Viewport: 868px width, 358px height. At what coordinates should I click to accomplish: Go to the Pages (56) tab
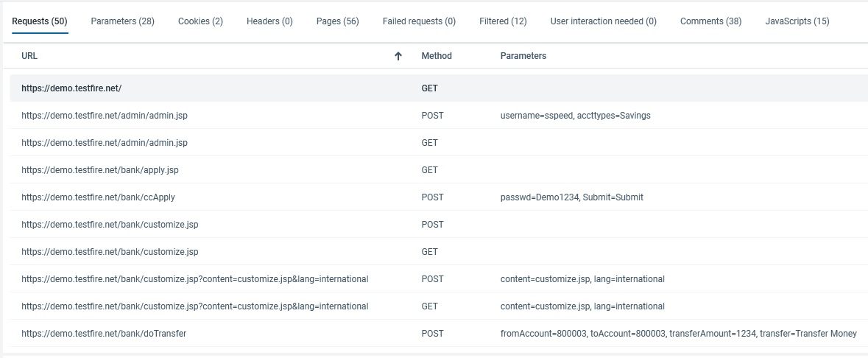pos(337,21)
